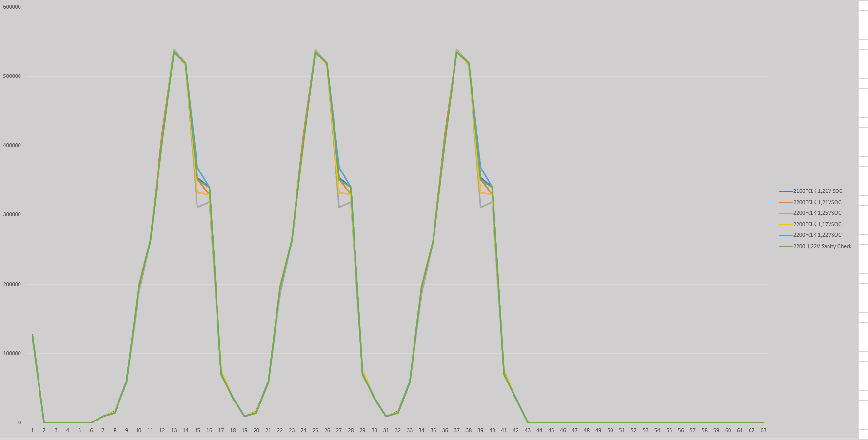Click x-axis label 19
Image resolution: width=868 pixels, height=440 pixels.
pyautogui.click(x=244, y=430)
